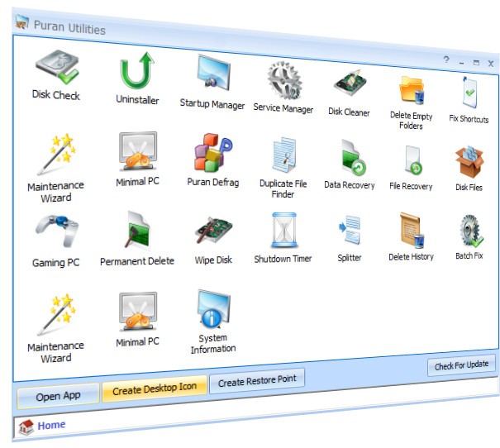Select Minimal PC icon beside Puran Defrag
This screenshot has width=500, height=448.
[138, 152]
